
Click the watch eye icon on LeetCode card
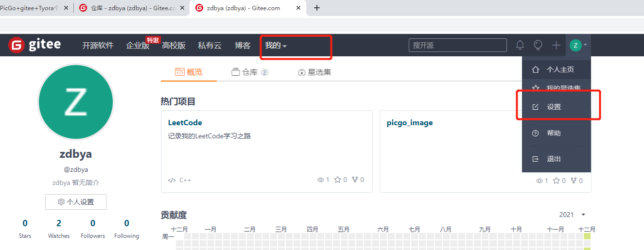pyautogui.click(x=321, y=180)
